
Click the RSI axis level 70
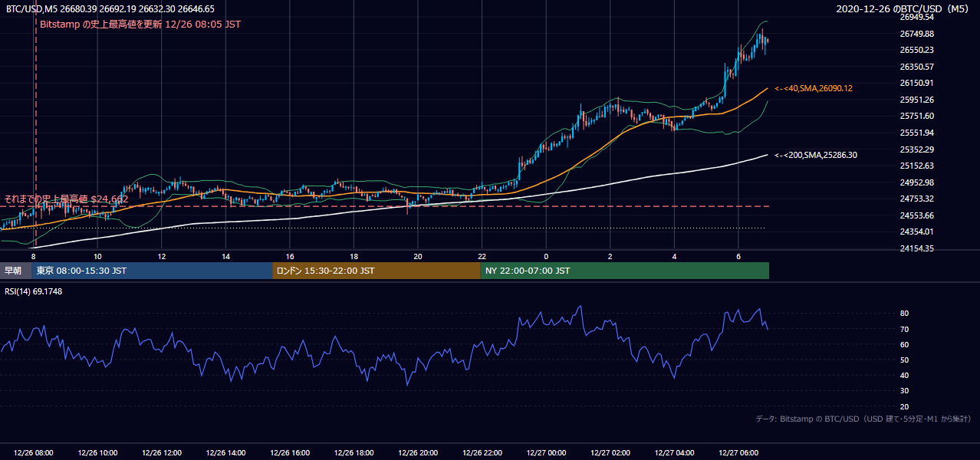[905, 329]
